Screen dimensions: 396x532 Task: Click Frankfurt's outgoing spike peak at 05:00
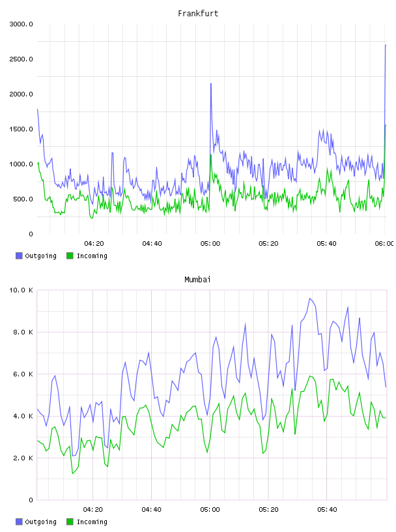pos(211,83)
